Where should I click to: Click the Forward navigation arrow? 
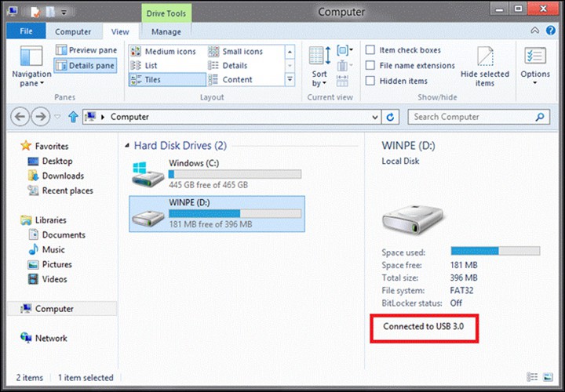[40, 117]
